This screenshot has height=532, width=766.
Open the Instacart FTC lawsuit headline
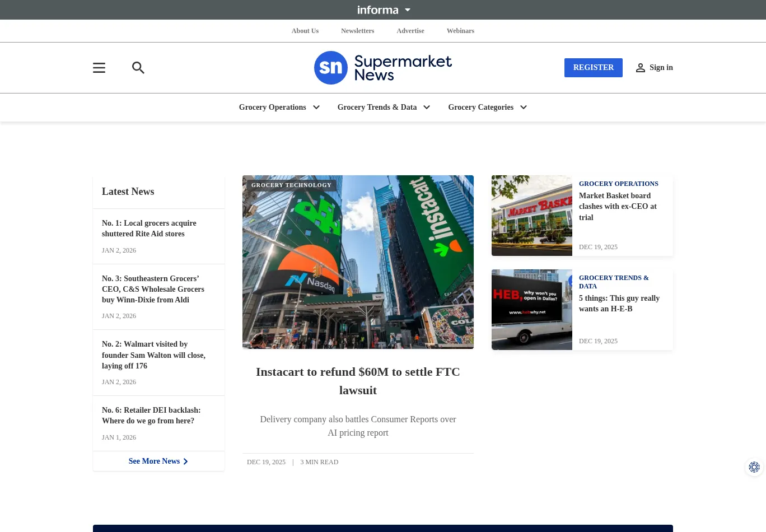click(358, 381)
